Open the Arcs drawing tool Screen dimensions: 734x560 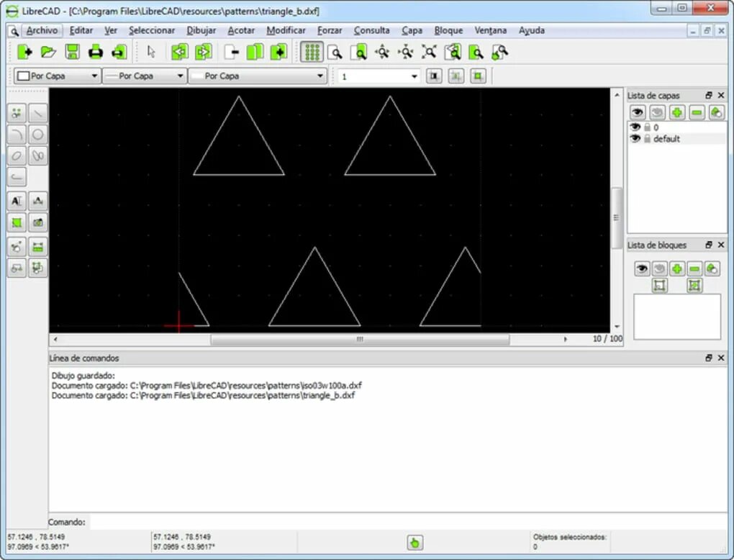click(17, 135)
